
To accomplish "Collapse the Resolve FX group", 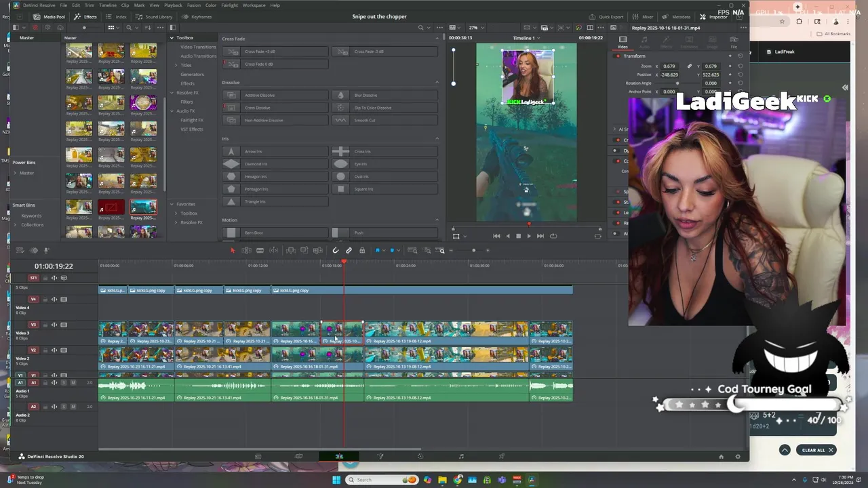I will pos(172,93).
